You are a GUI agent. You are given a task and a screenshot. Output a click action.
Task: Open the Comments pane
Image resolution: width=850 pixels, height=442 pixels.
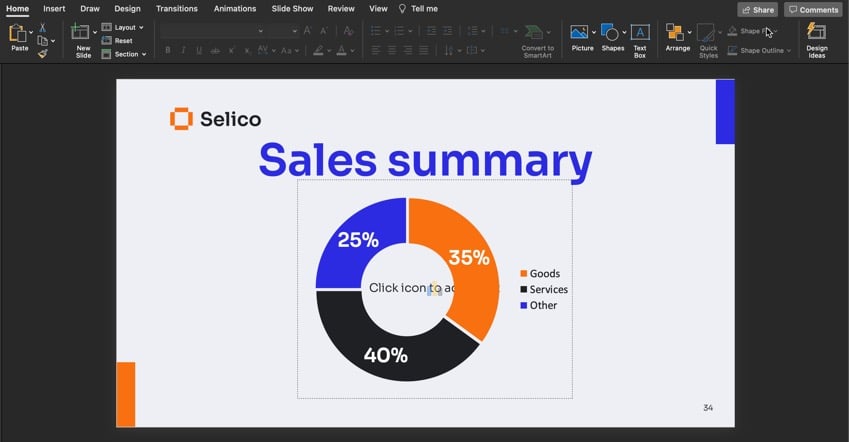pyautogui.click(x=812, y=9)
